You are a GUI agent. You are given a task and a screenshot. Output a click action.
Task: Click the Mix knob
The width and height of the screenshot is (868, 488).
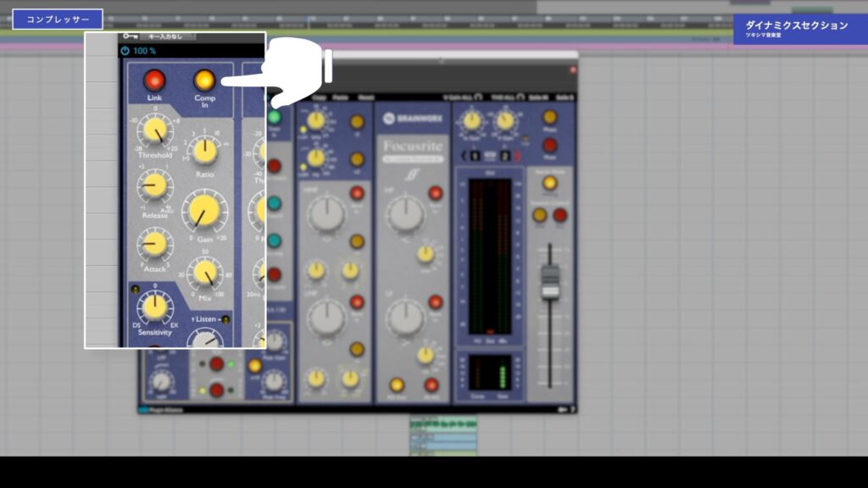(205, 272)
